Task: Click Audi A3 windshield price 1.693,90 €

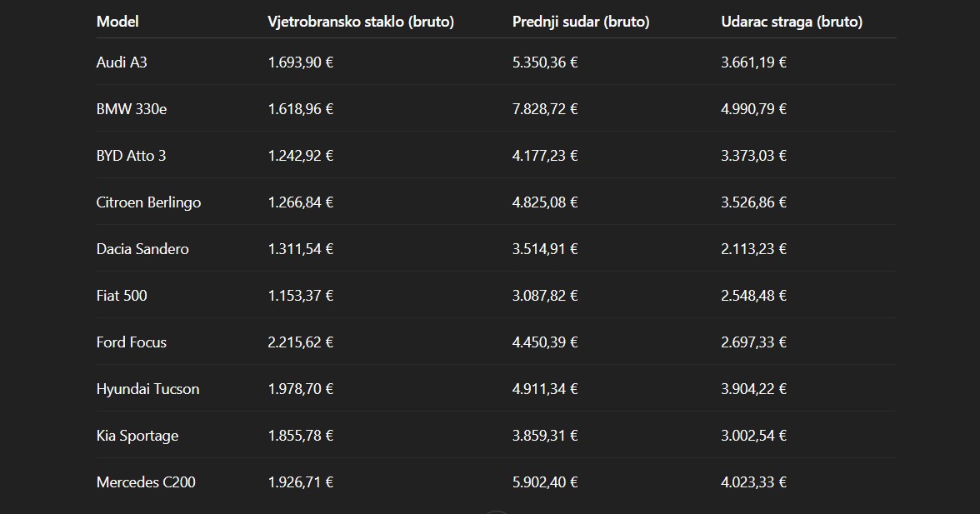Action: (x=301, y=62)
